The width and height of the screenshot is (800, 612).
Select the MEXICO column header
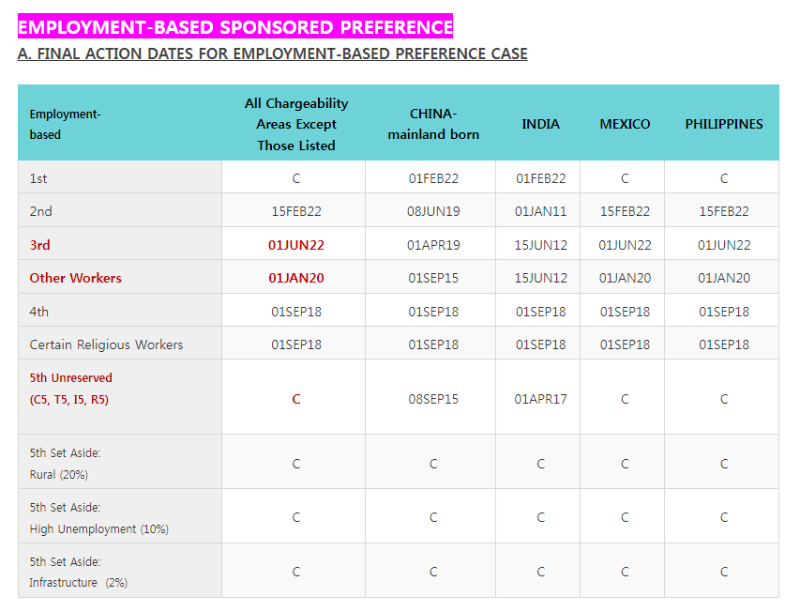coord(624,124)
